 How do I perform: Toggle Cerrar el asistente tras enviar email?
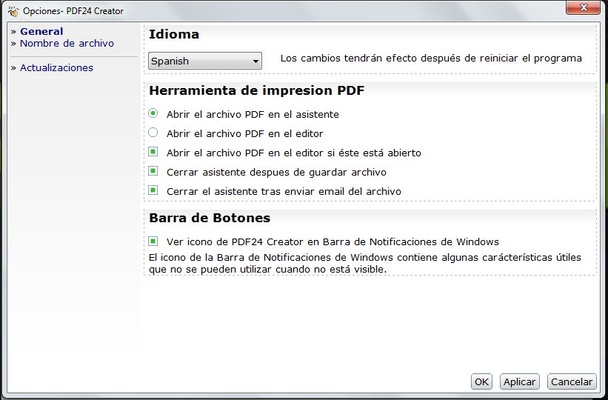pyautogui.click(x=153, y=190)
